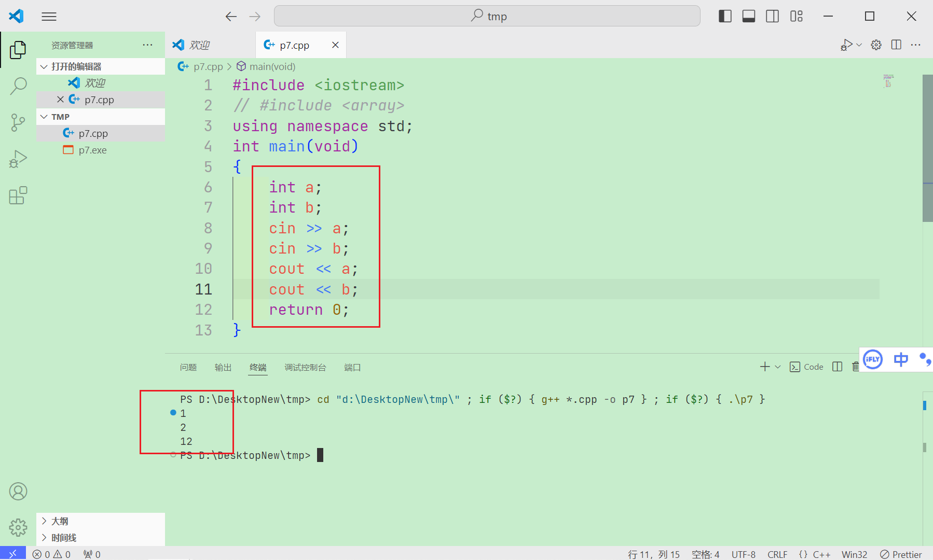Expand the Timeline section

pyautogui.click(x=101, y=538)
